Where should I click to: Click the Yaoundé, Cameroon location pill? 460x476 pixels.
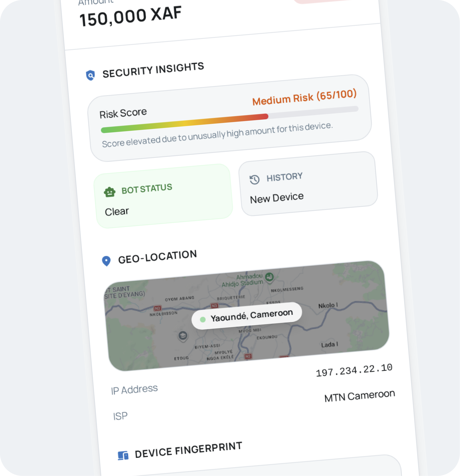tap(247, 316)
